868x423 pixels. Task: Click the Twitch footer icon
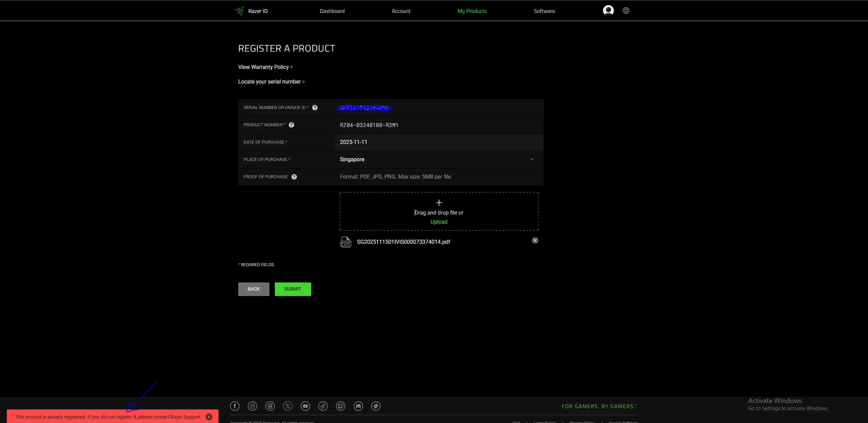[341, 406]
